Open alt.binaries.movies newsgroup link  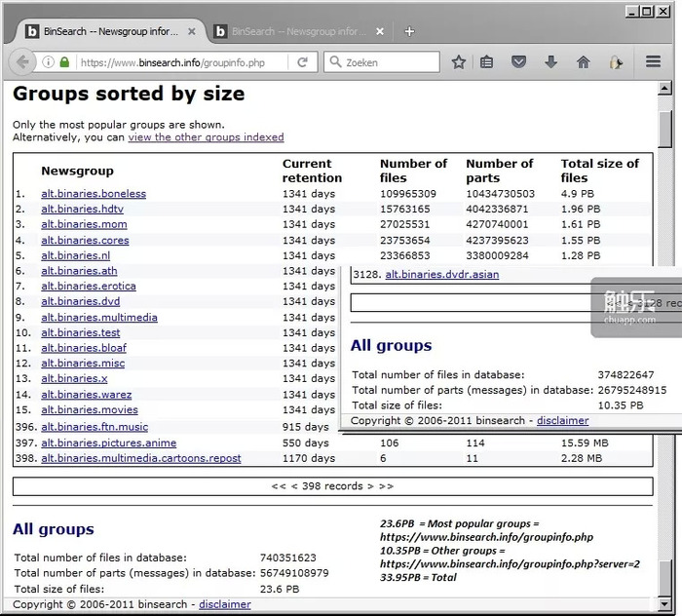point(90,409)
